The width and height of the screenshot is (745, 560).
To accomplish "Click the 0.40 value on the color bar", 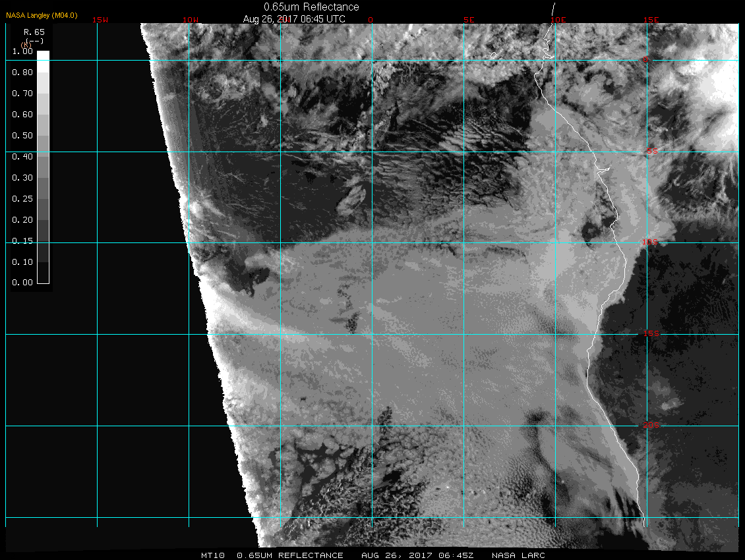I will pos(22,157).
